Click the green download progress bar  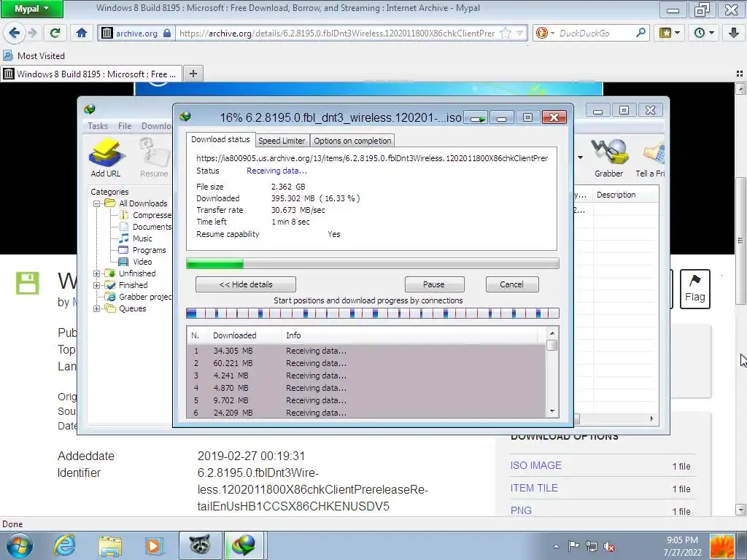373,263
